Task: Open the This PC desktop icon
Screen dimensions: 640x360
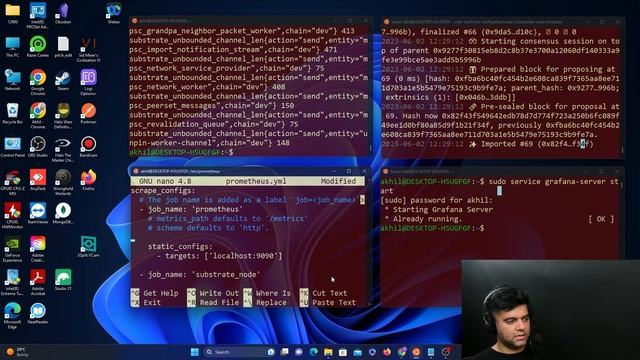Action: (x=12, y=46)
